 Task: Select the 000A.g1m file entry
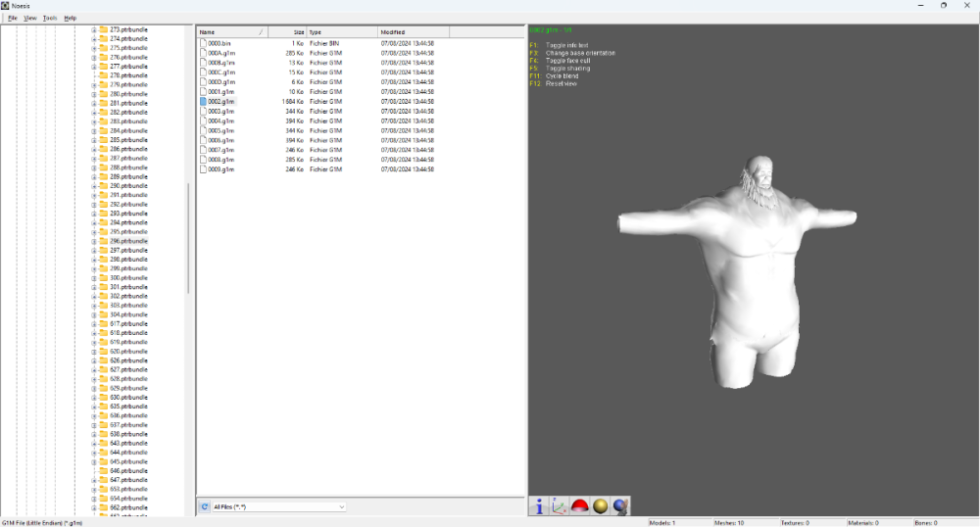221,53
